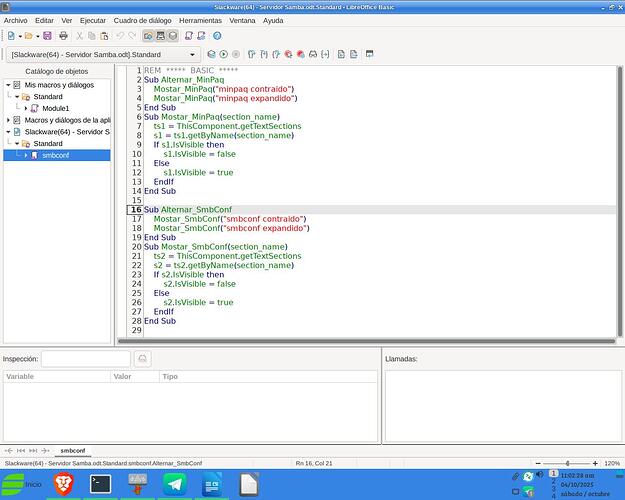Click the zoom slider in the status bar
625x500 pixels.
[567, 464]
